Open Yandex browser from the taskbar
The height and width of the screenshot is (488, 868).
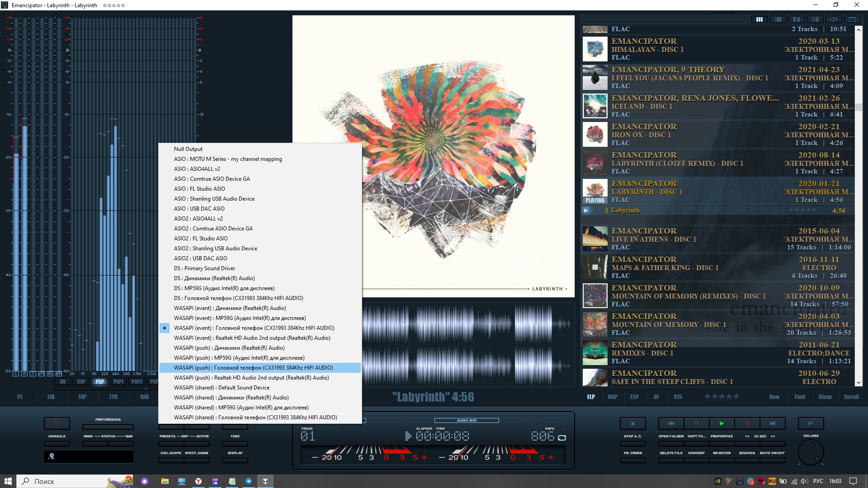pos(198,481)
